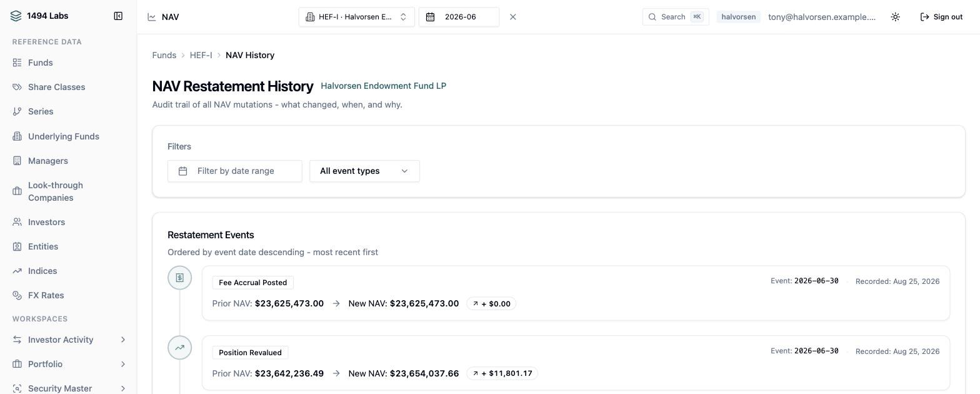Viewport: 980px width, 394px height.
Task: Click the Portfolio briefcase icon
Action: point(17,364)
